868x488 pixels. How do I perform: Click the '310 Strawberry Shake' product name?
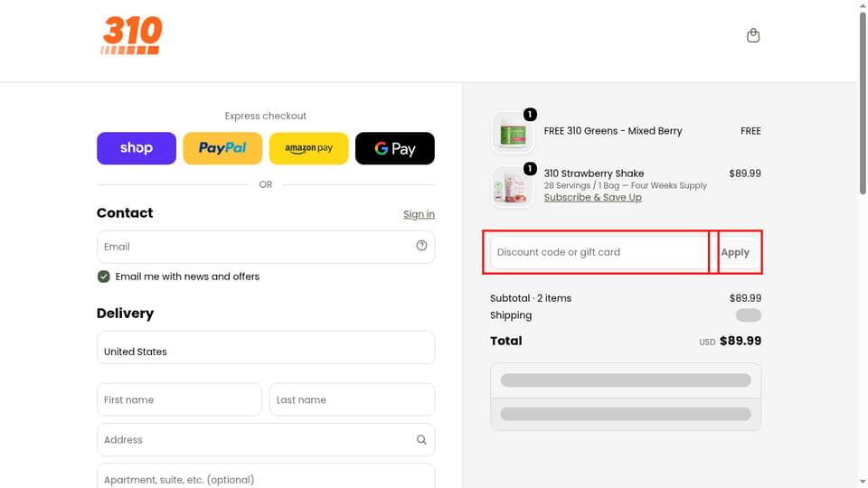pos(594,174)
